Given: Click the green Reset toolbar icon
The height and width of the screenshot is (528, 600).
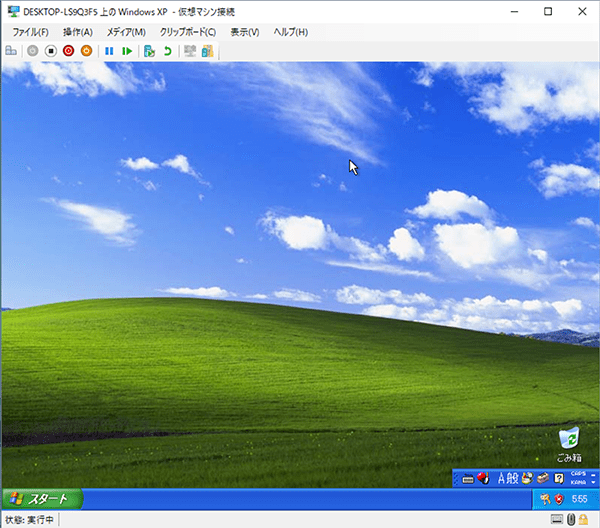Looking at the screenshot, I should pyautogui.click(x=127, y=51).
